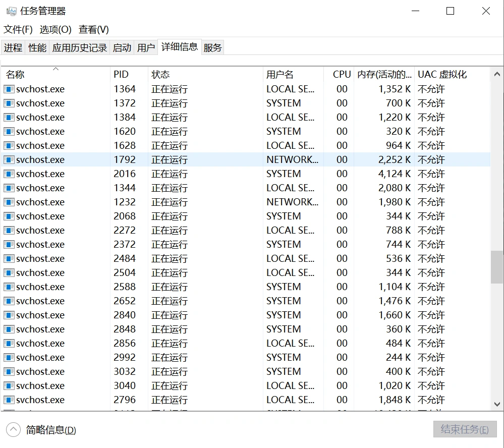Switch to the 服务 tab

pos(213,47)
